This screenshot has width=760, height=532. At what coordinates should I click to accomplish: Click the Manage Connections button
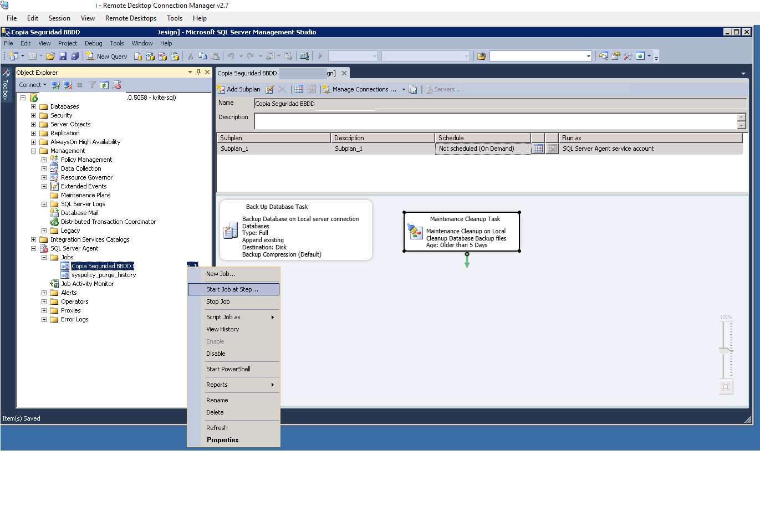pos(360,89)
